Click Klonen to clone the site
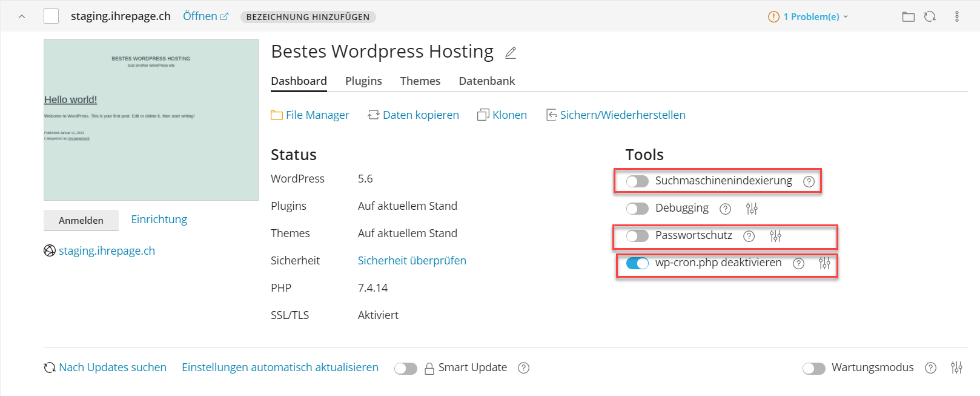The width and height of the screenshot is (980, 396). (502, 115)
